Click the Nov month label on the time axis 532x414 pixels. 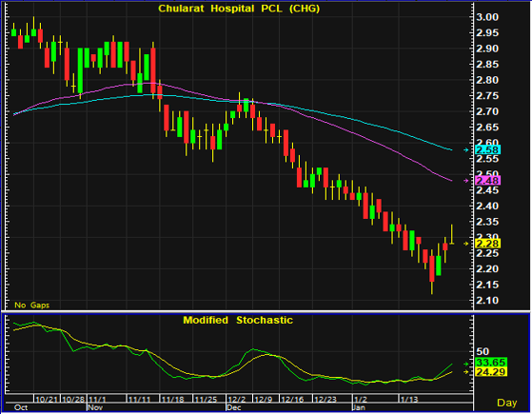point(95,407)
